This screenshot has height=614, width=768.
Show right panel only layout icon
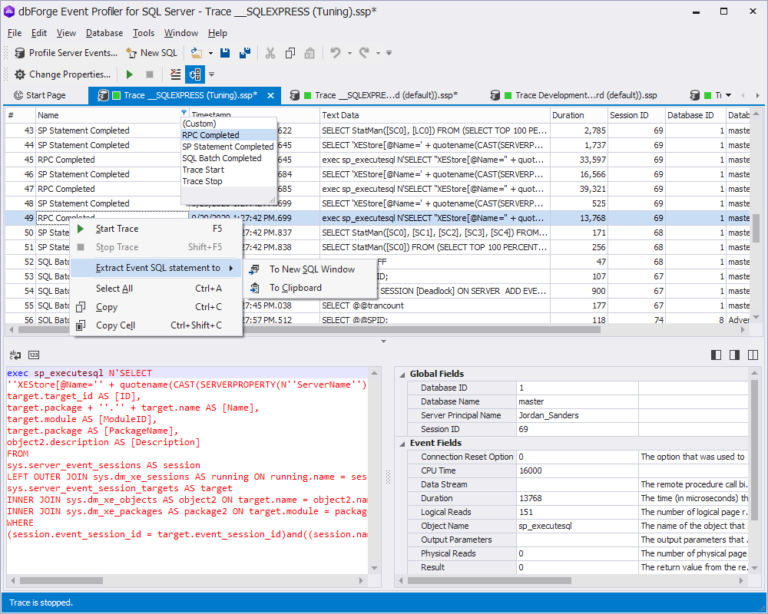[x=734, y=355]
